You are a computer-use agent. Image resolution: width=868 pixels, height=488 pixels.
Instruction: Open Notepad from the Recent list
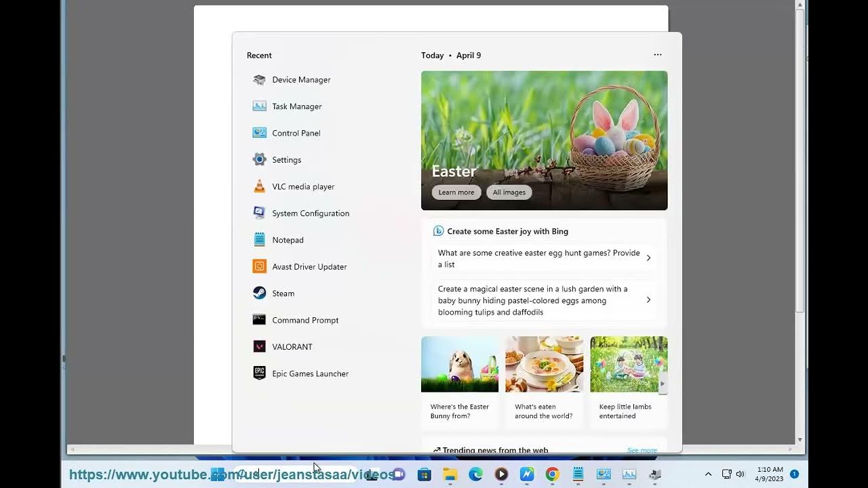279,240
